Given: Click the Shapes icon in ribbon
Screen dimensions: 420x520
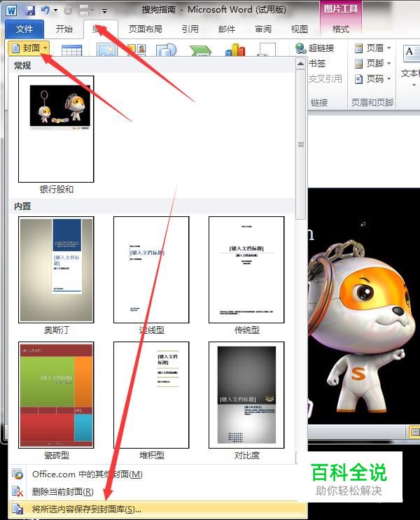Looking at the screenshot, I should click(x=167, y=50).
